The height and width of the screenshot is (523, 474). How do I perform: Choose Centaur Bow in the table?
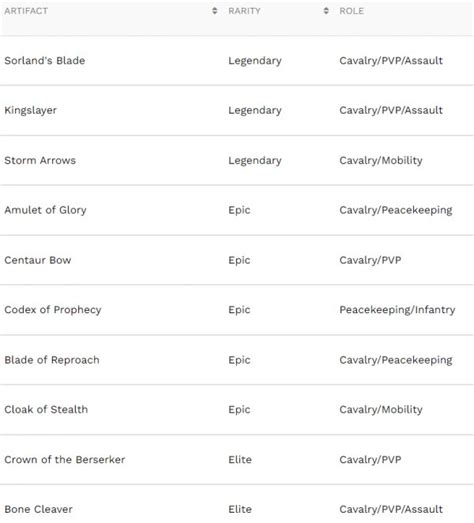[38, 260]
